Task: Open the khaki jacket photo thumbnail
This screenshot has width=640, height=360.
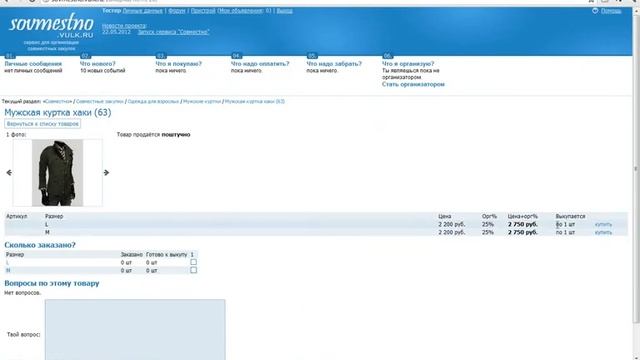Action: tap(58, 173)
